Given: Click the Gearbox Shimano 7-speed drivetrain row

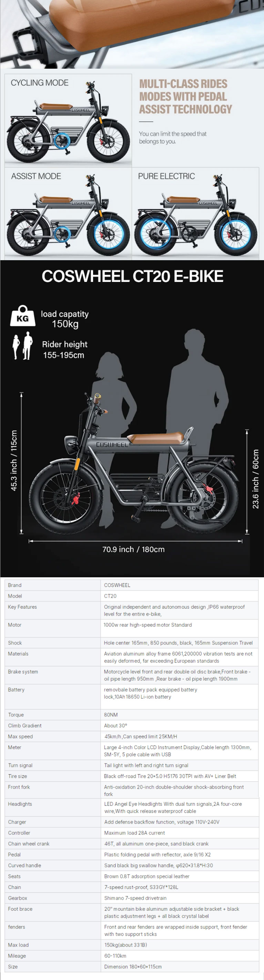Looking at the screenshot, I should [131, 898].
